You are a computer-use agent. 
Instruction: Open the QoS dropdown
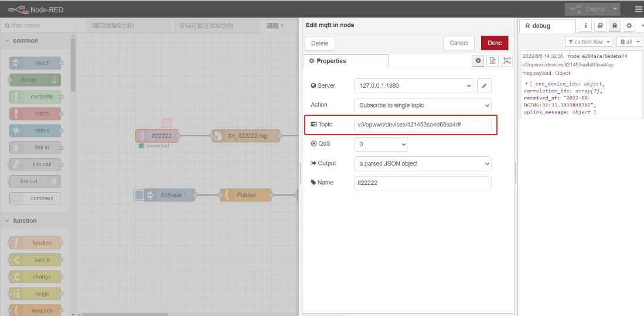381,144
